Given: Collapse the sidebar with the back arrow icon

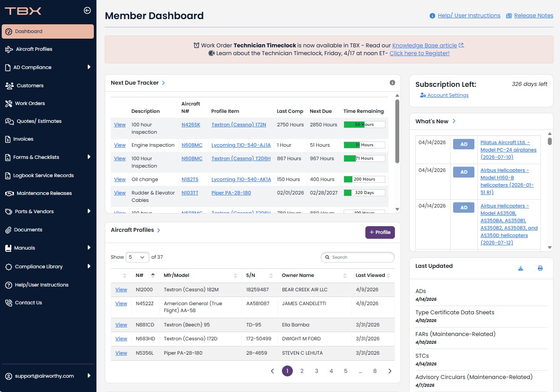Looking at the screenshot, I should 87,11.
